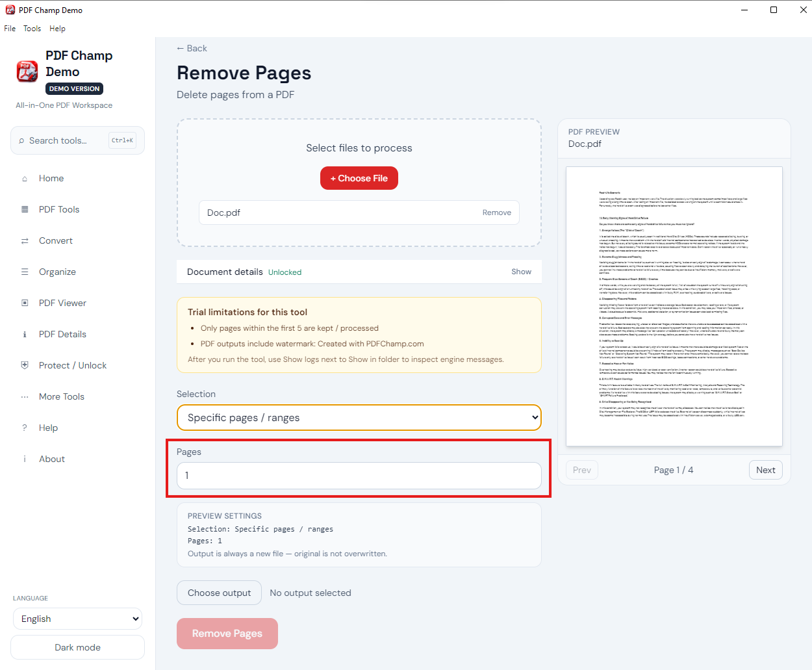812x670 pixels.
Task: Click the Help question mark icon
Action: click(x=25, y=428)
